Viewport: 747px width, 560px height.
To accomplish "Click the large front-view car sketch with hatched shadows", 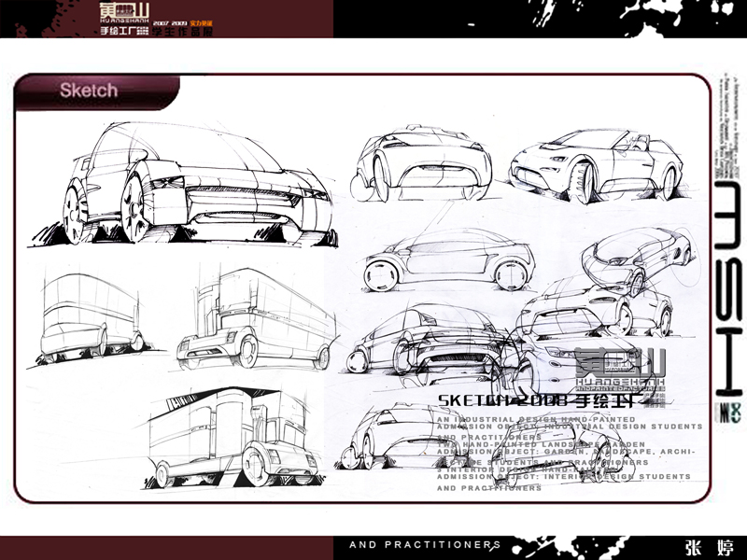I will (x=183, y=185).
